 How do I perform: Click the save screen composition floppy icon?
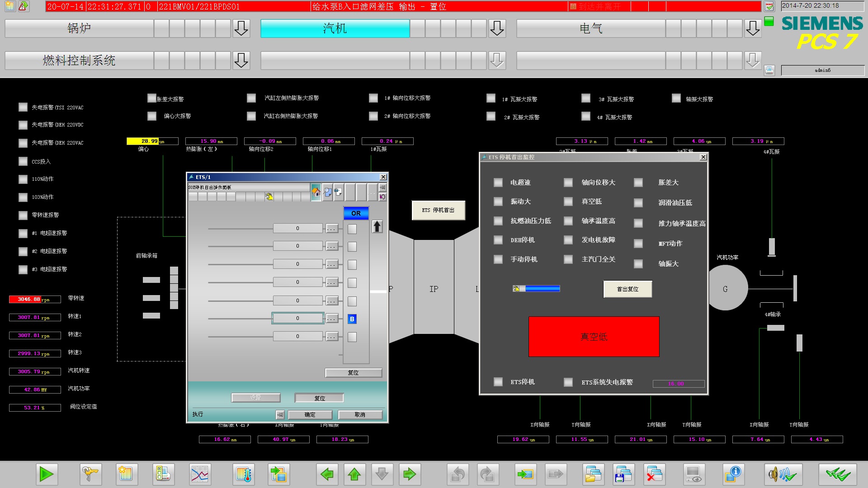click(x=623, y=474)
